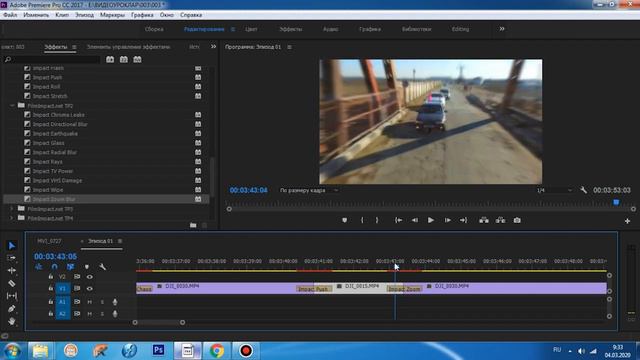
Task: Open playback resolution 1/4 dropdown
Action: click(x=555, y=190)
